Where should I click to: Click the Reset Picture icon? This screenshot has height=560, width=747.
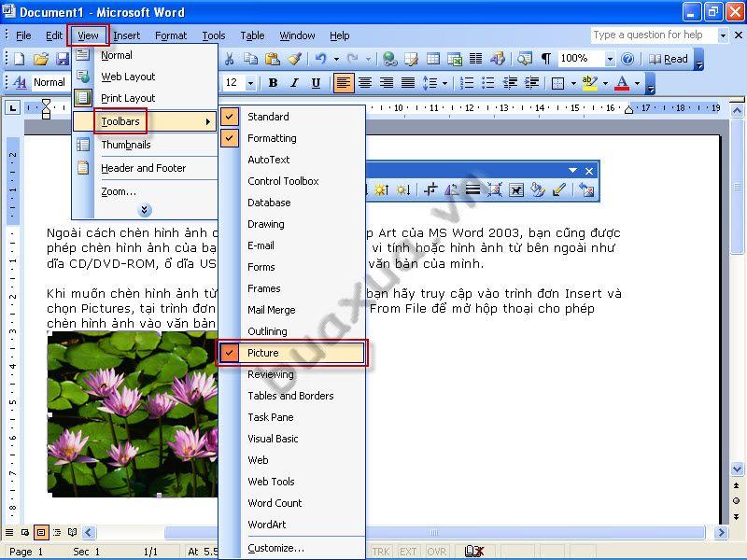586,190
